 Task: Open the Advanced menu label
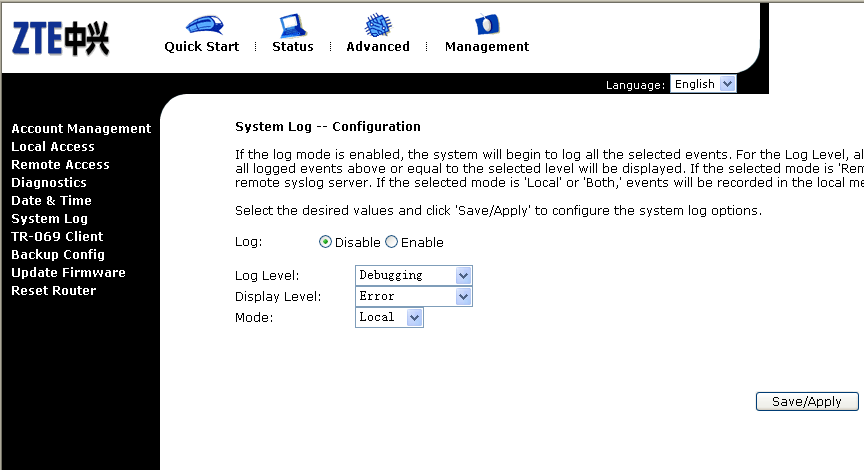pyautogui.click(x=378, y=47)
